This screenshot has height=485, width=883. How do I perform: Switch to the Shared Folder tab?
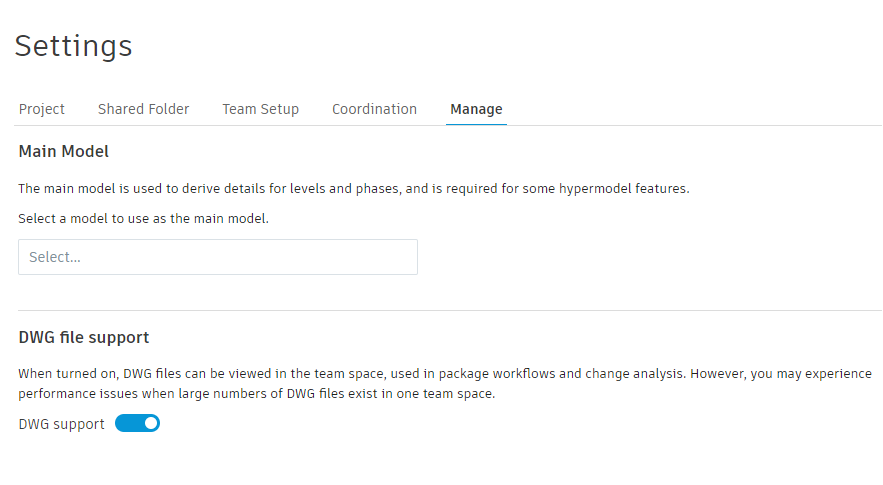click(x=143, y=109)
